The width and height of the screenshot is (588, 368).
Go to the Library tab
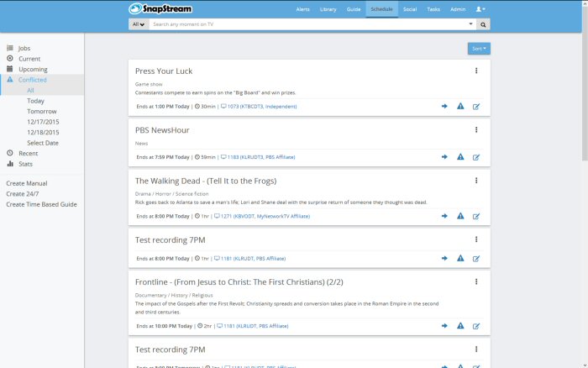pyautogui.click(x=328, y=9)
